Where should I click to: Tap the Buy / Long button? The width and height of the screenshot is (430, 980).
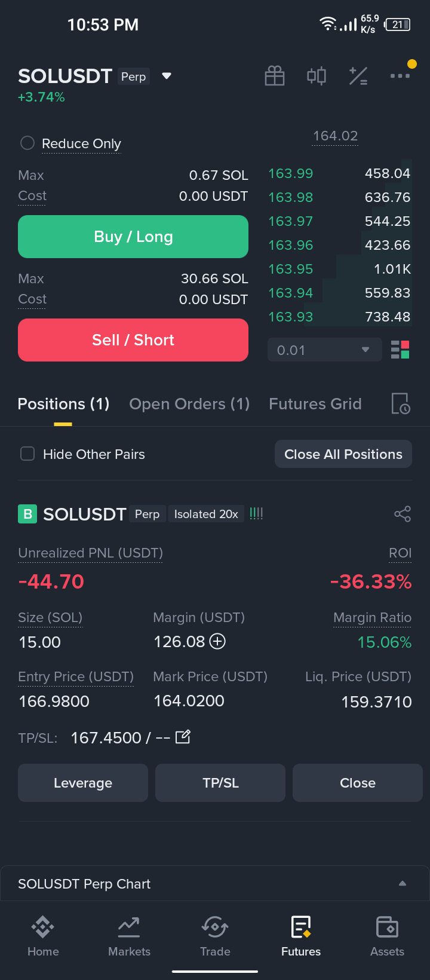tap(133, 237)
